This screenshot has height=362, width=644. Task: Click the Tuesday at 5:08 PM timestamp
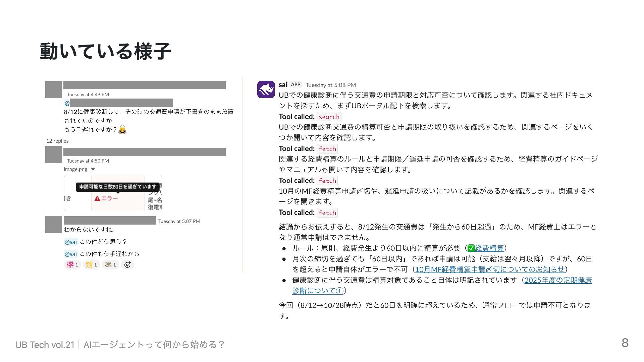point(330,85)
